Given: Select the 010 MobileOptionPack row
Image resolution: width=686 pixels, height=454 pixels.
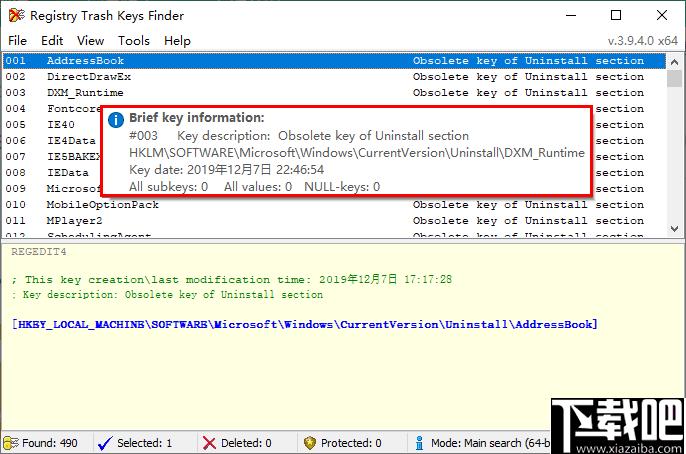Looking at the screenshot, I should coord(334,205).
